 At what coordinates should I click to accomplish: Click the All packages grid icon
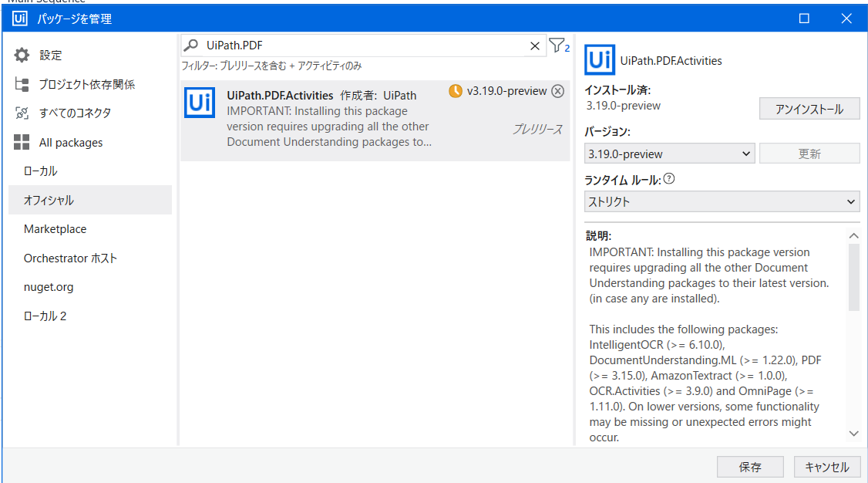(22, 142)
